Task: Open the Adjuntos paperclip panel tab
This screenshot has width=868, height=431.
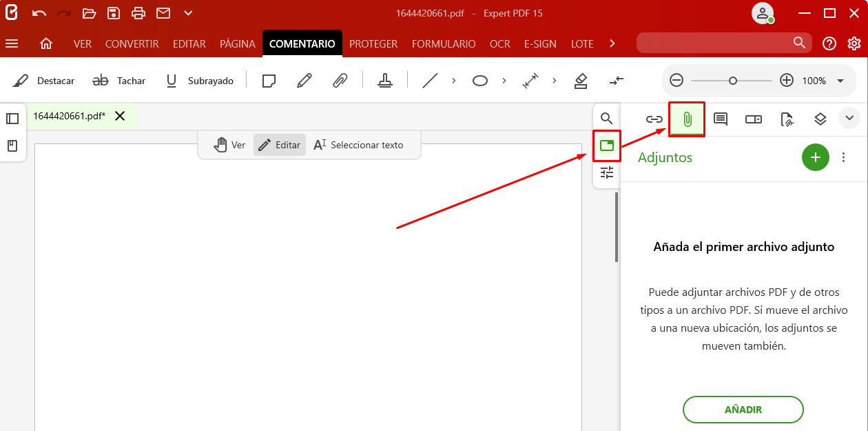Action: (x=687, y=119)
